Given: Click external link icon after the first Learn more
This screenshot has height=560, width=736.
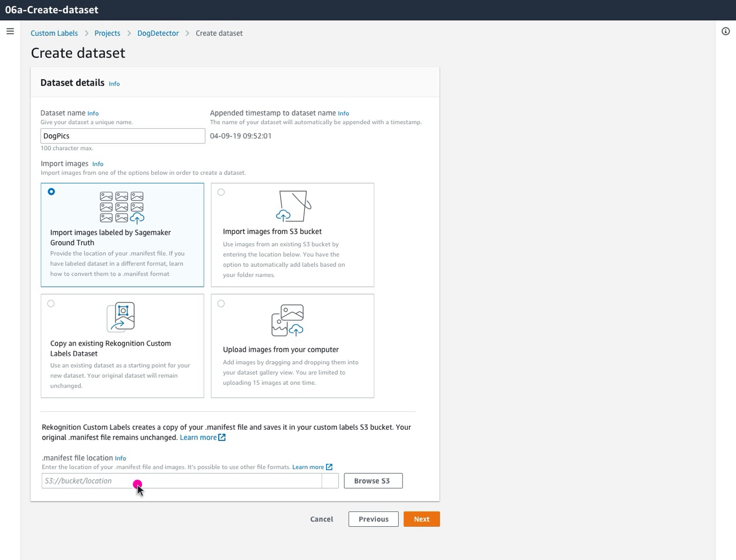Looking at the screenshot, I should click(x=221, y=437).
